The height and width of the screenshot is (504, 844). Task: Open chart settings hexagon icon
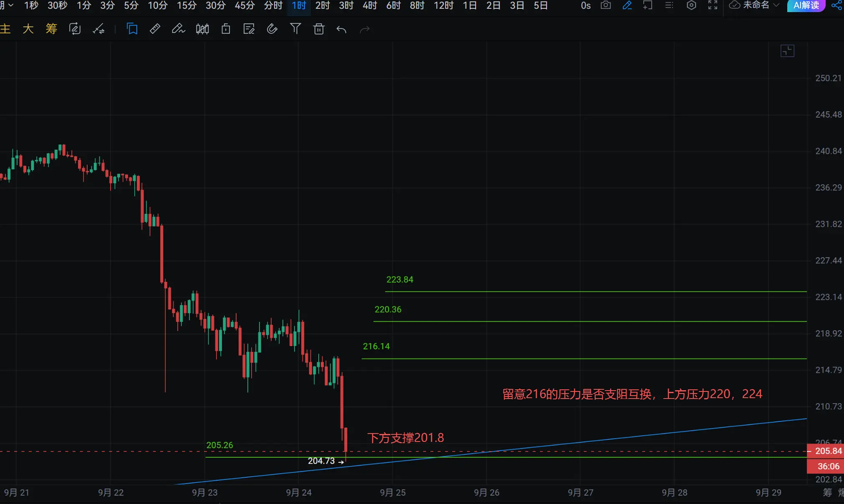point(691,5)
